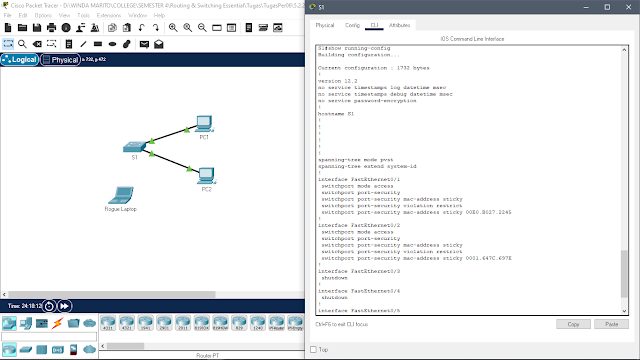Zoom in on the workspace

[x=173, y=28]
